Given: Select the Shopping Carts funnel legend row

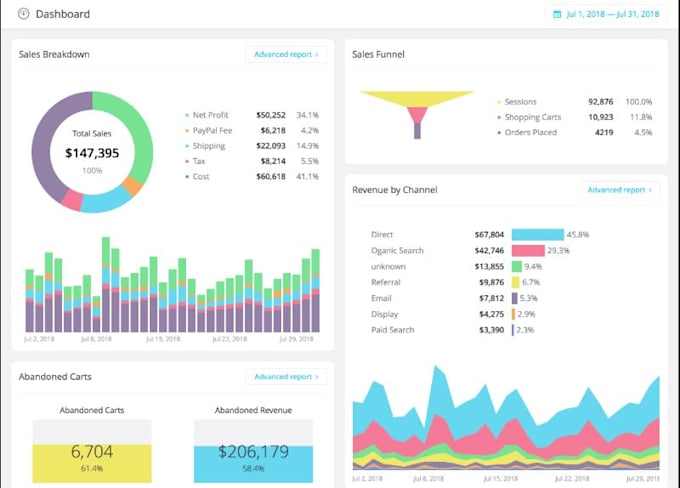Looking at the screenshot, I should click(x=574, y=117).
